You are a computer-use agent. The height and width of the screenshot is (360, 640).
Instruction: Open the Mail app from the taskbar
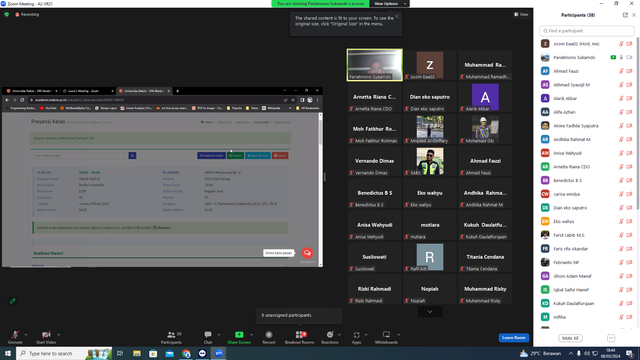pyautogui.click(x=169, y=353)
